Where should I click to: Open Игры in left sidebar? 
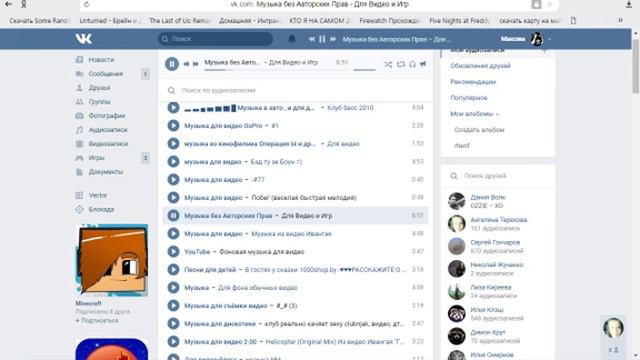pos(96,158)
